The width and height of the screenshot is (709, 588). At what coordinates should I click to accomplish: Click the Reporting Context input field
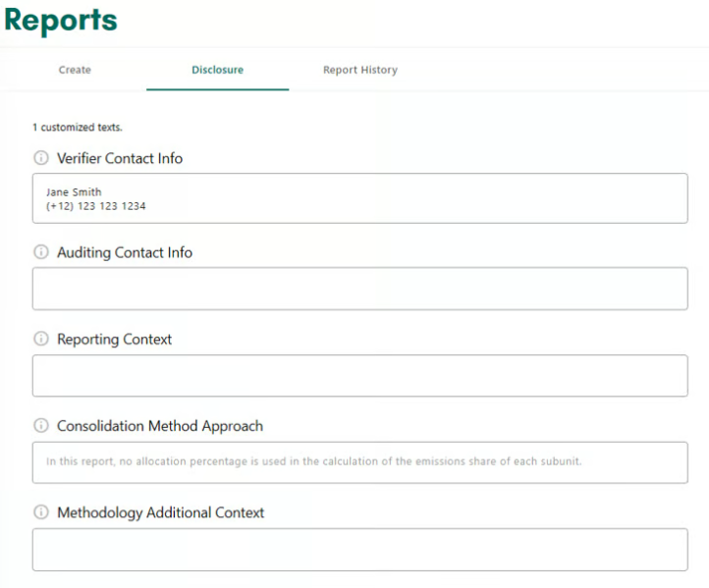[x=360, y=376]
